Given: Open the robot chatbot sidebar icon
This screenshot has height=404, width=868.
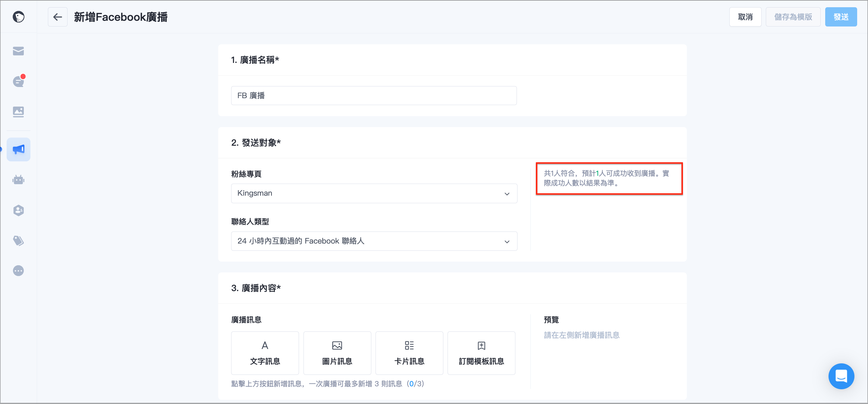Looking at the screenshot, I should tap(18, 179).
